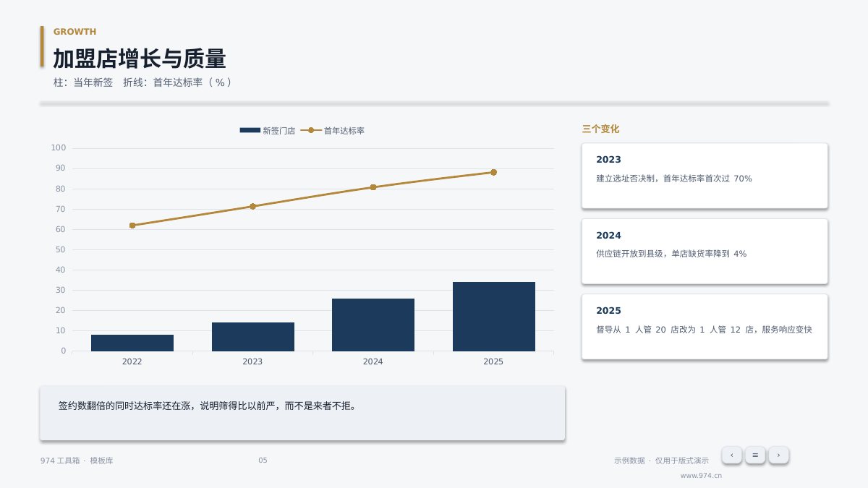Click text 供应链开放到县级，单店缺货率降到 4%
Image resolution: width=868 pixels, height=488 pixels.
(x=671, y=254)
